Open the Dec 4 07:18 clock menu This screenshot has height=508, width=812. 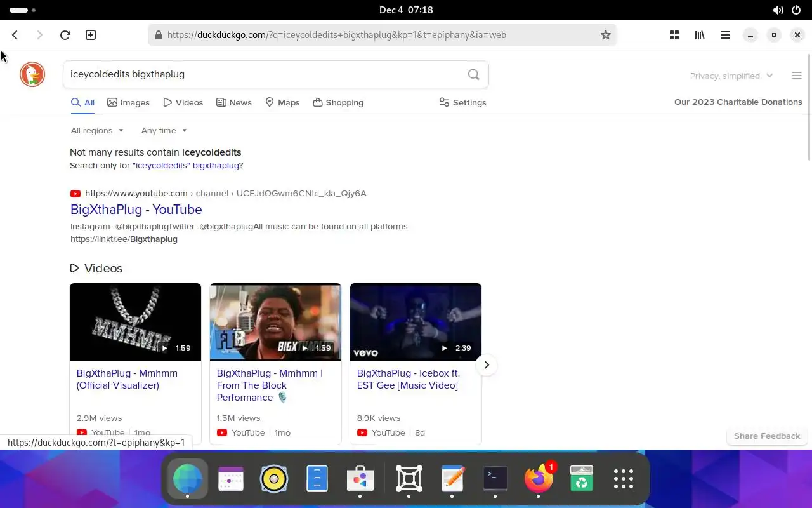[x=406, y=10]
